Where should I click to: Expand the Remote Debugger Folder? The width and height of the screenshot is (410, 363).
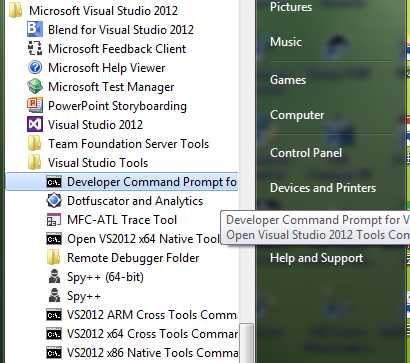pyautogui.click(x=123, y=258)
